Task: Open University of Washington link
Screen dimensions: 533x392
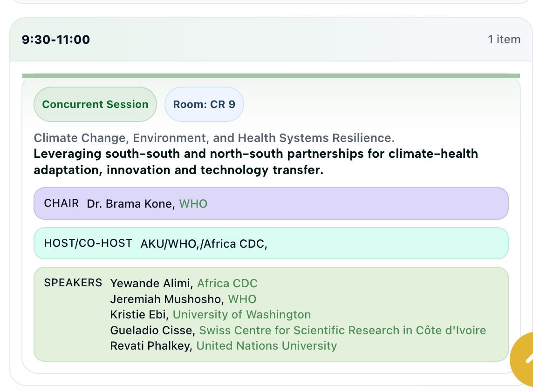Action: click(242, 315)
